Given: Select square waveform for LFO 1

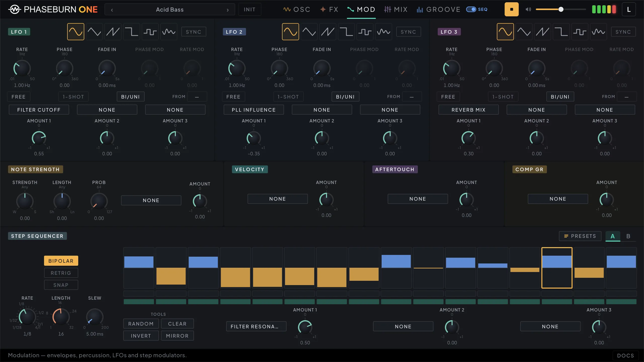Looking at the screenshot, I should 132,32.
